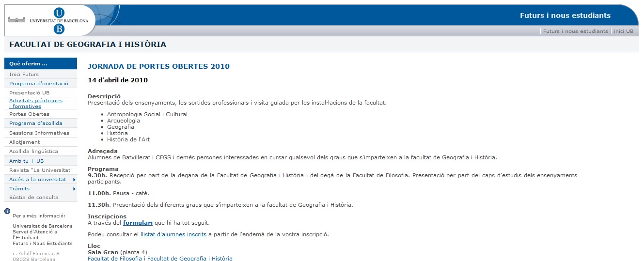The image size is (644, 261).
Task: Open the Inici Futurs menu item
Action: pyautogui.click(x=24, y=74)
